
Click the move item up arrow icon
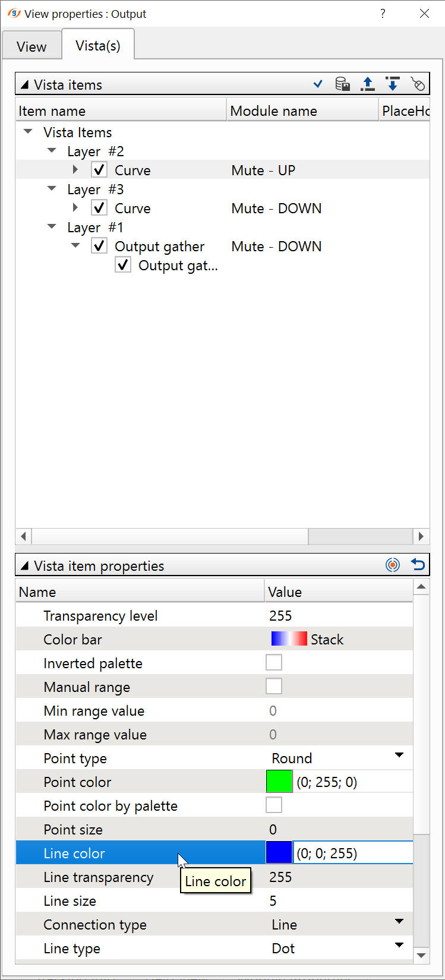tap(368, 84)
